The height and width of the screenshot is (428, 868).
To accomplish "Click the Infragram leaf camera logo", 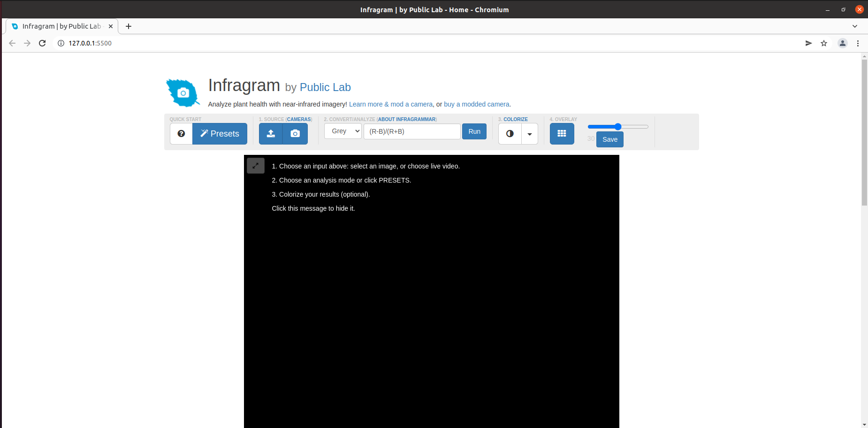I will 183,93.
